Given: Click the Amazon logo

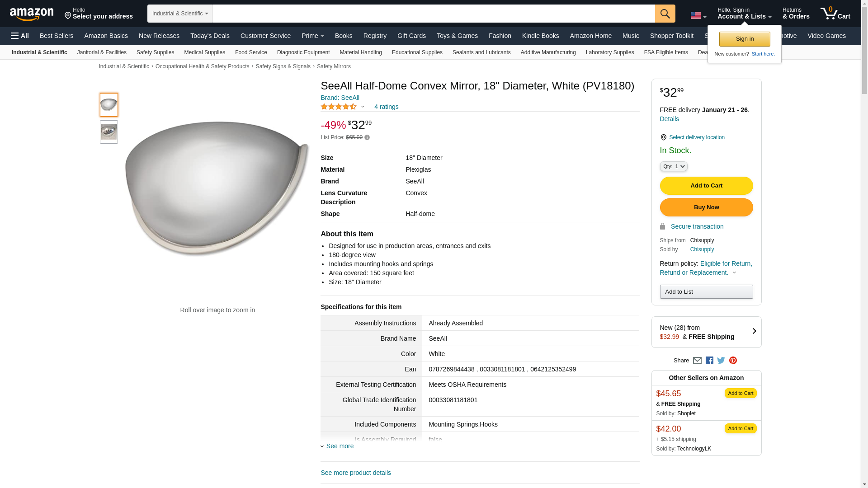Looking at the screenshot, I should click(x=32, y=14).
